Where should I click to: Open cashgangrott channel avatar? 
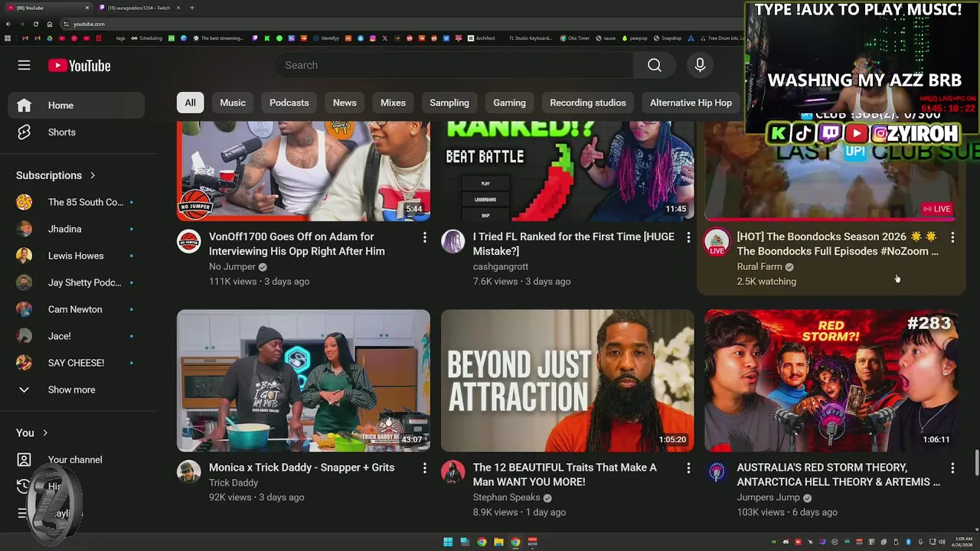[x=453, y=242]
